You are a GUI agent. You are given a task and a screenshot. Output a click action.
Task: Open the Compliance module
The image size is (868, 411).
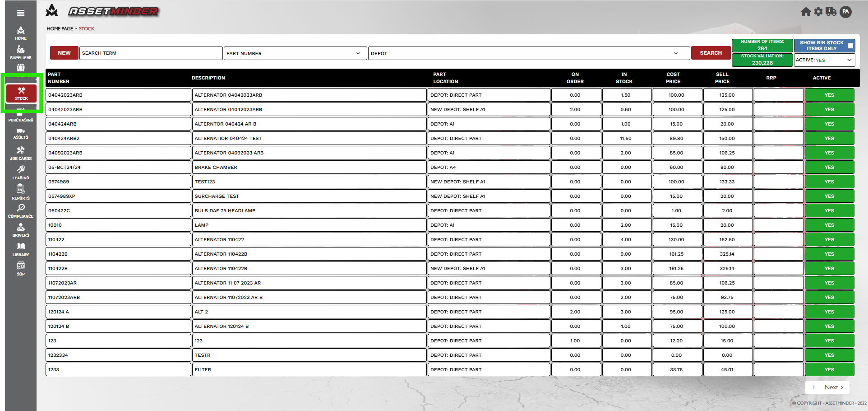pyautogui.click(x=21, y=210)
